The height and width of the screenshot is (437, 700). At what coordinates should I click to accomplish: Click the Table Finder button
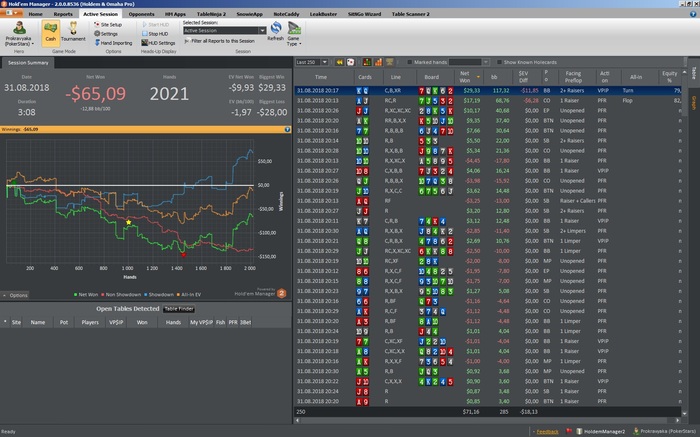click(x=179, y=309)
